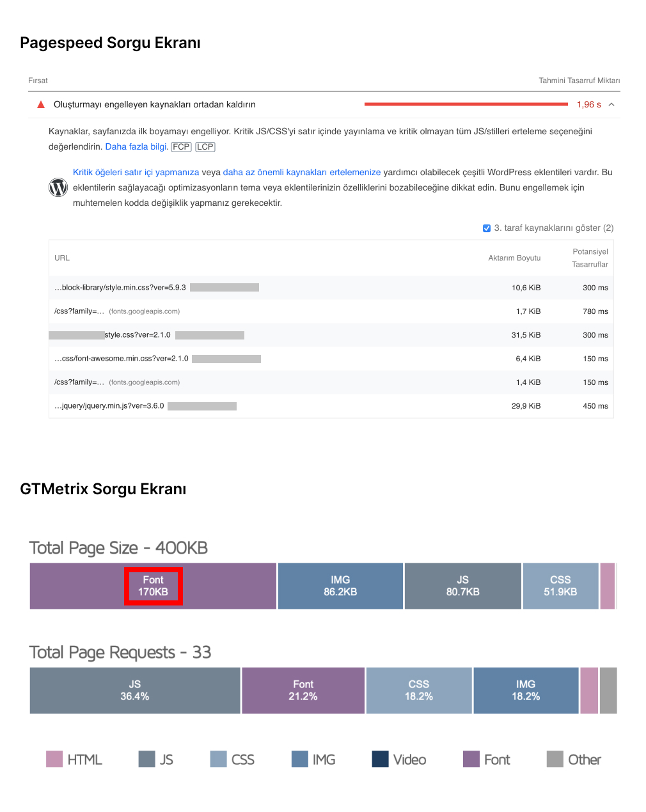Click the FCP metric badge
The image size is (646, 812).
[182, 147]
